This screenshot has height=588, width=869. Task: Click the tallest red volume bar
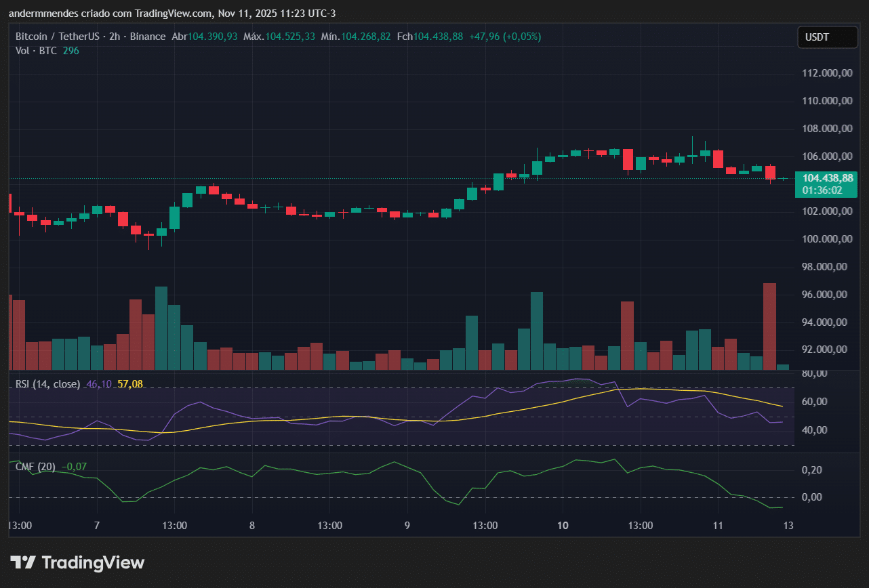[769, 325]
